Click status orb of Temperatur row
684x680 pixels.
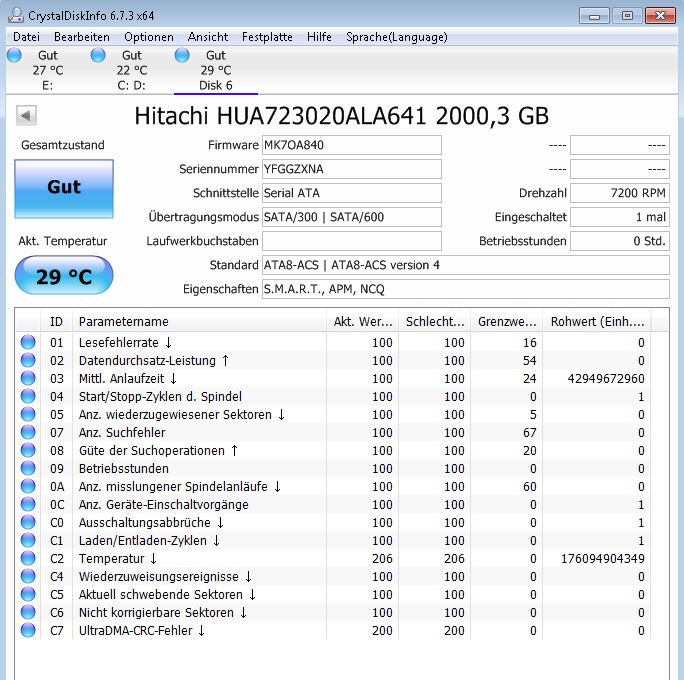pos(28,558)
